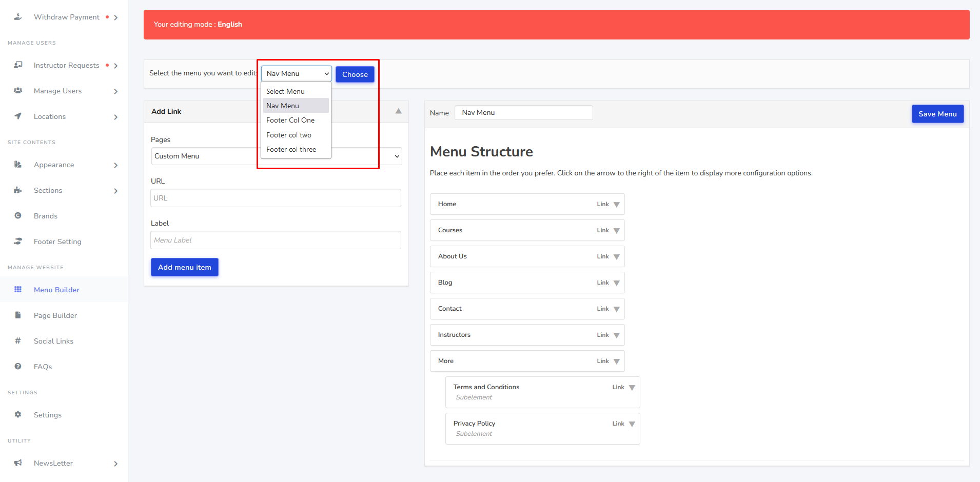Expand the Home menu item arrow
This screenshot has width=980, height=482.
[617, 205]
